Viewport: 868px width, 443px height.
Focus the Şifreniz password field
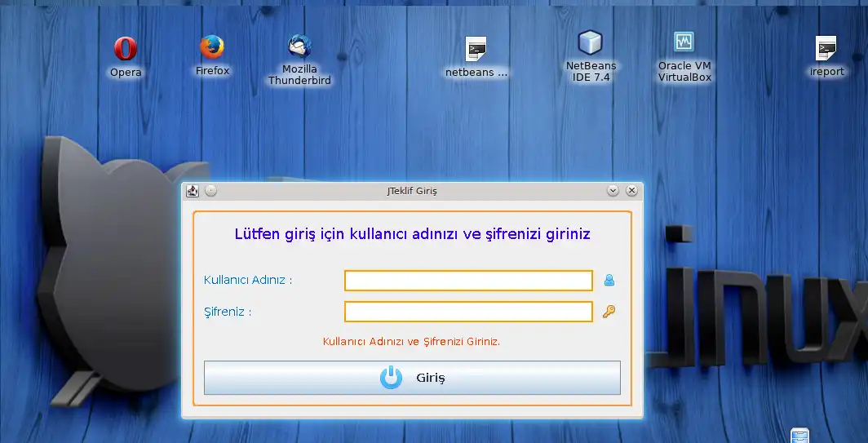468,312
